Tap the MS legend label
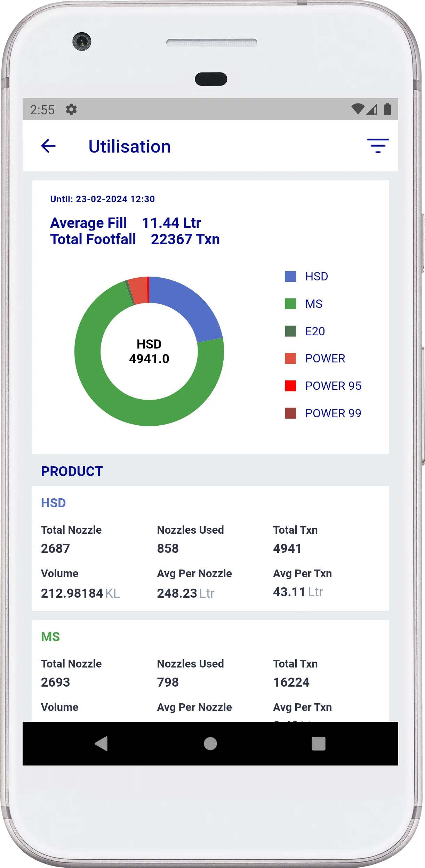 tap(314, 304)
